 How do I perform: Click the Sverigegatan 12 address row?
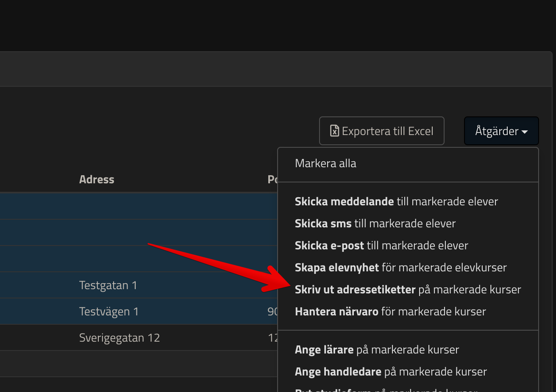coord(119,338)
